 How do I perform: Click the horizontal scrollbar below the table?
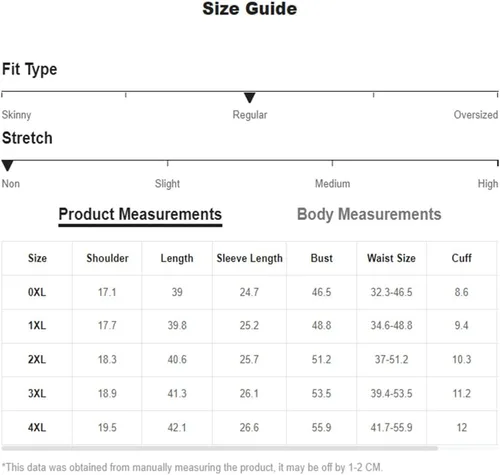219,448
